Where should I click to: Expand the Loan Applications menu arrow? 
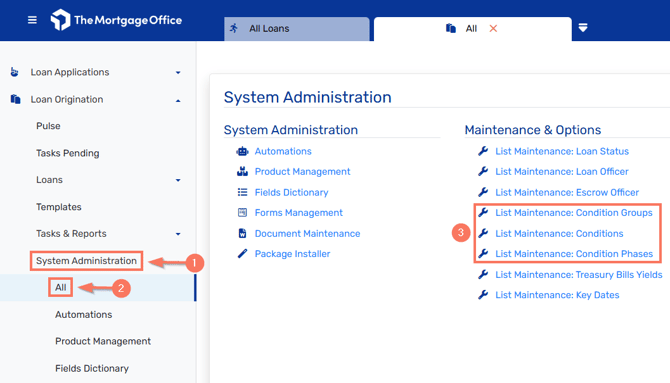tap(178, 73)
